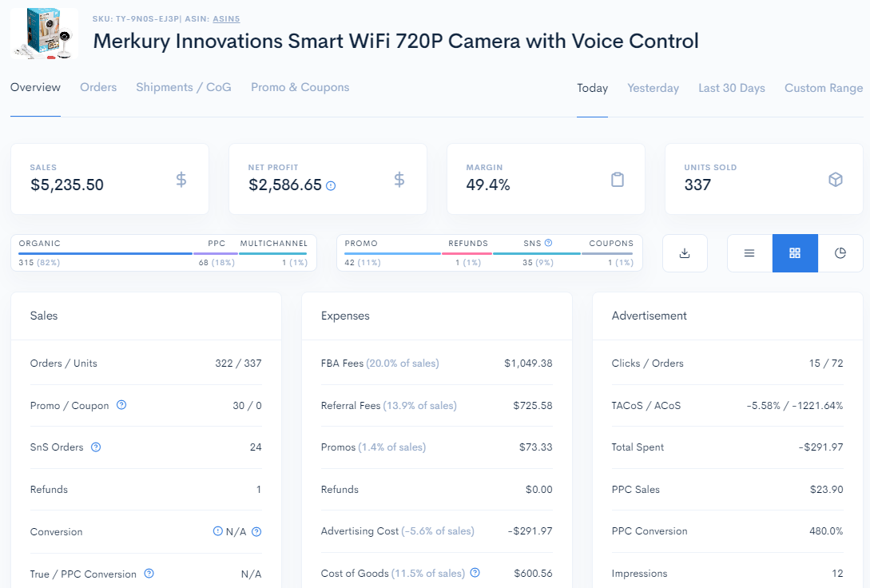This screenshot has height=588, width=870.
Task: Click the FBA Fees amount $1,049.38
Action: pos(528,364)
